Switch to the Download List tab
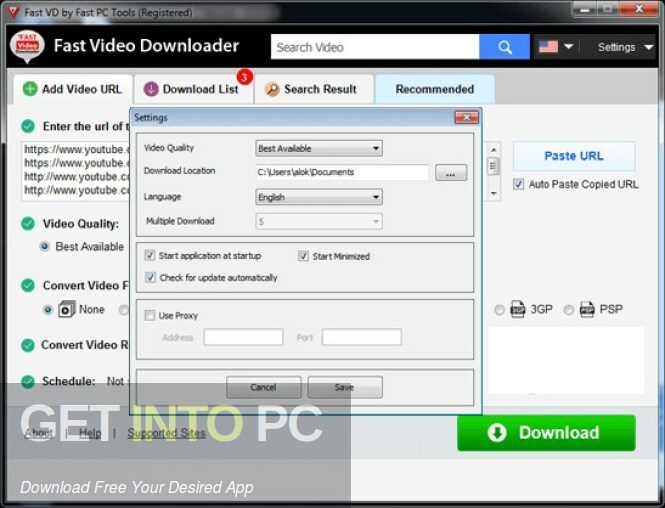The width and height of the screenshot is (665, 508). point(194,89)
